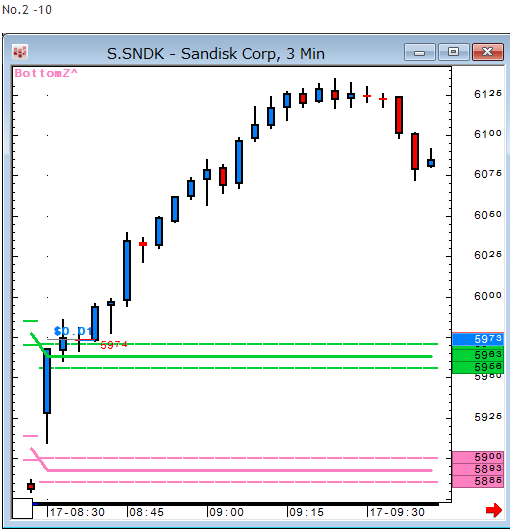Click the red 5974 marker on chart
The width and height of the screenshot is (513, 532).
pos(114,345)
